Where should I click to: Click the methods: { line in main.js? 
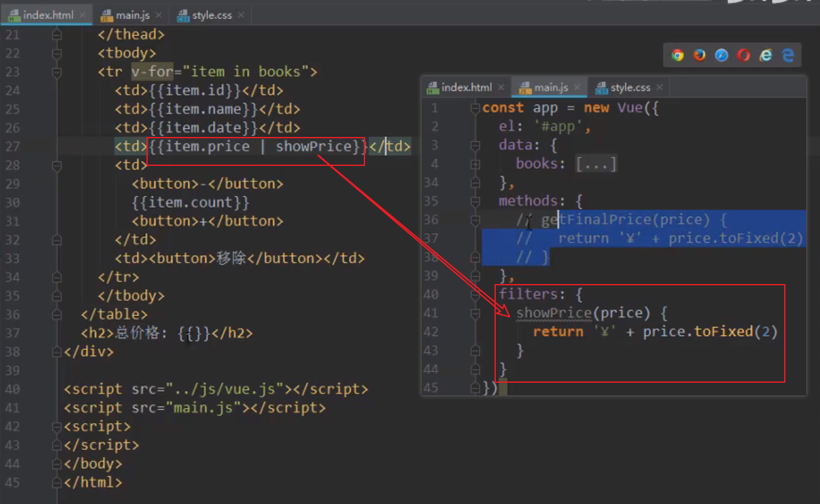[541, 201]
